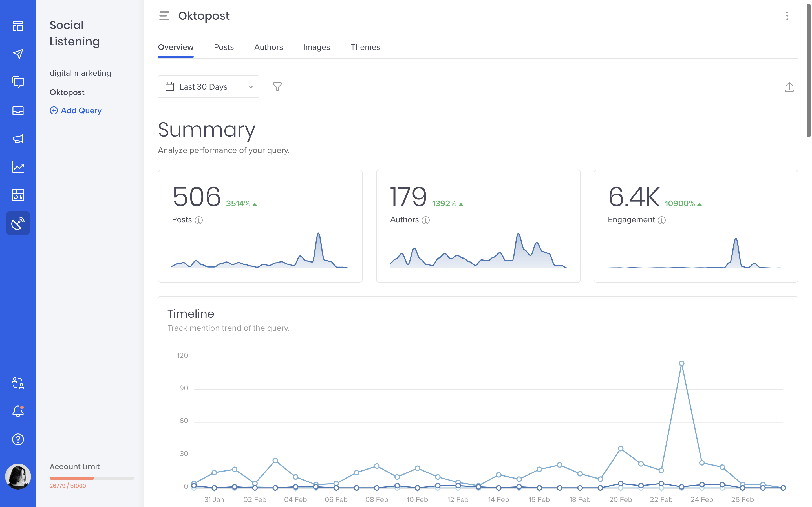Click the funnel filter icon
The width and height of the screenshot is (812, 507).
click(277, 87)
